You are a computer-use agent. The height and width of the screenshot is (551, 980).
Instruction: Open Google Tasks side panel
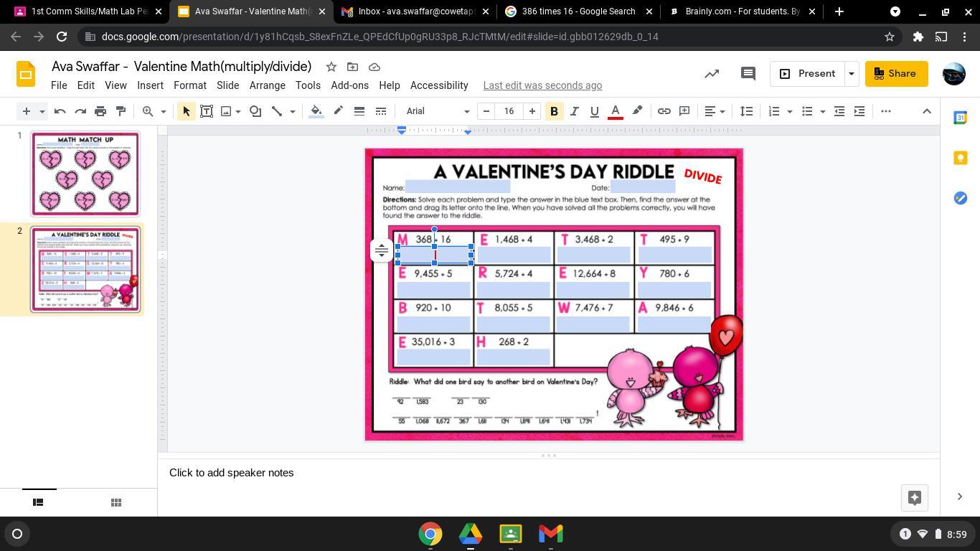961,198
